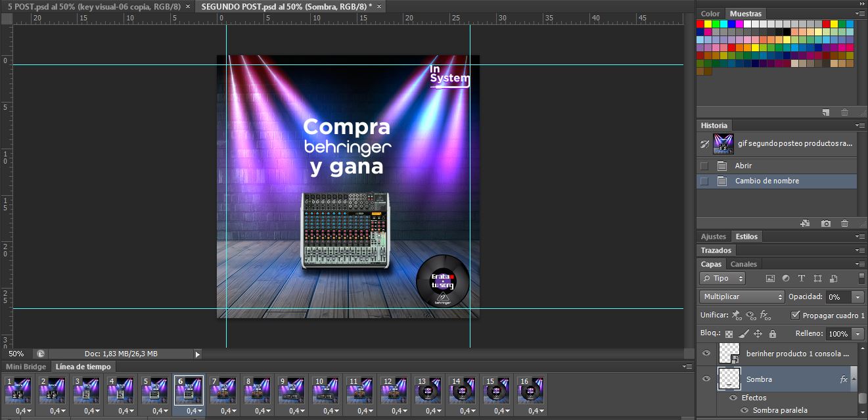Open the Multiplicar blend mode dropdown
The width and height of the screenshot is (868, 420).
pyautogui.click(x=742, y=297)
